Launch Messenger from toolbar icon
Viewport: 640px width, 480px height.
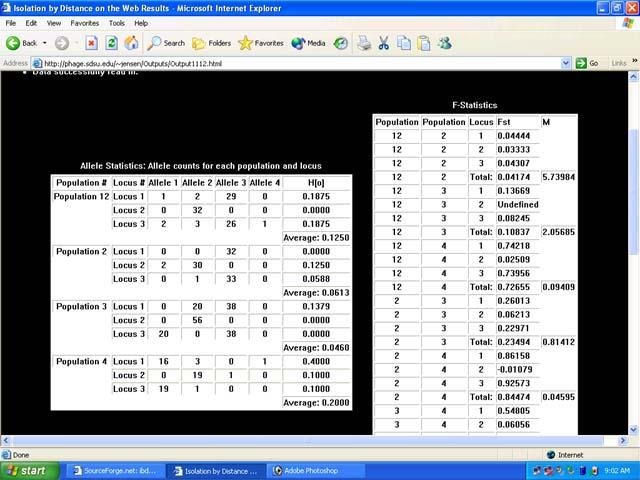point(445,43)
